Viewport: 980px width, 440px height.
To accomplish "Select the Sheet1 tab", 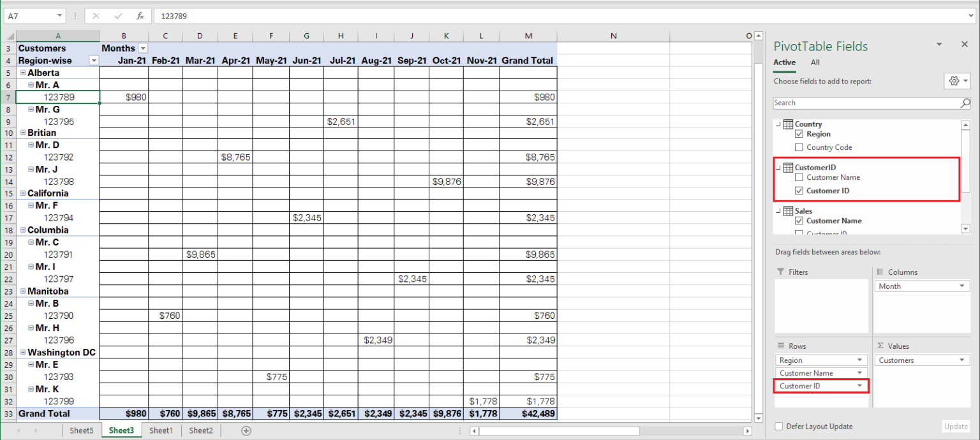I will (161, 430).
